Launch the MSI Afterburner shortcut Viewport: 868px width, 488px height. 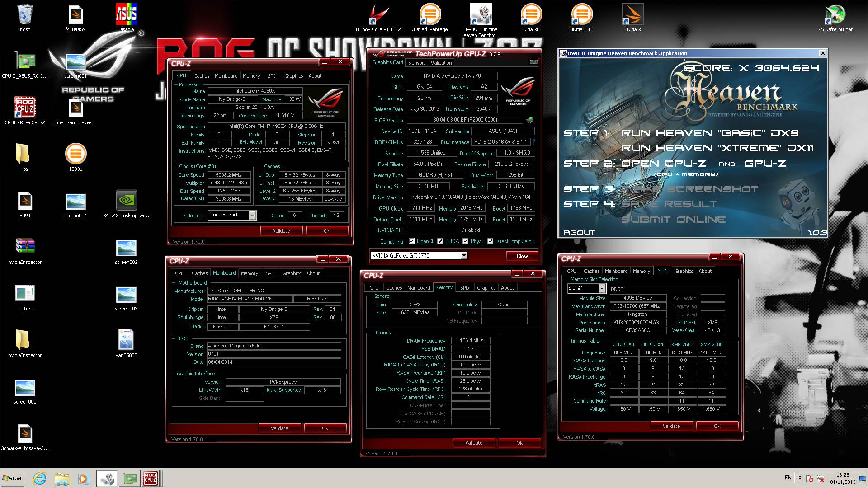click(x=835, y=18)
